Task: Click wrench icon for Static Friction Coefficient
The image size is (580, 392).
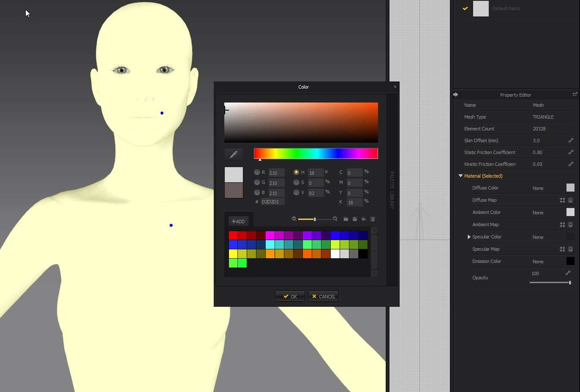Action: point(571,152)
